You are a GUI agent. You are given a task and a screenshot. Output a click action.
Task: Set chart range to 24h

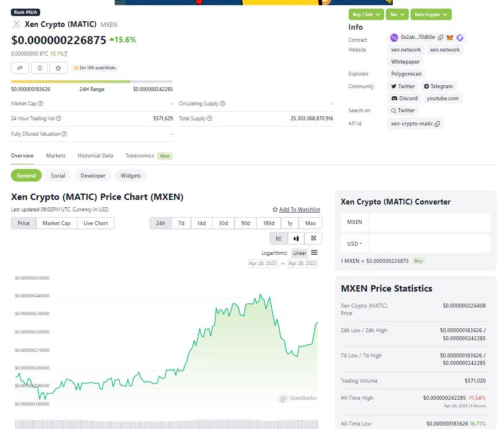tap(161, 223)
